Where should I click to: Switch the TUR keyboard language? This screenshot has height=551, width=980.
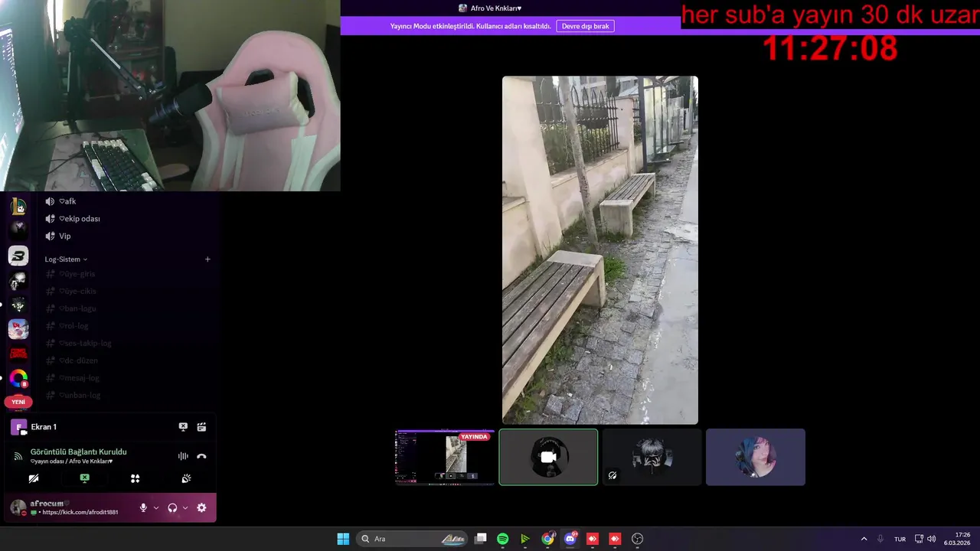[x=900, y=539]
